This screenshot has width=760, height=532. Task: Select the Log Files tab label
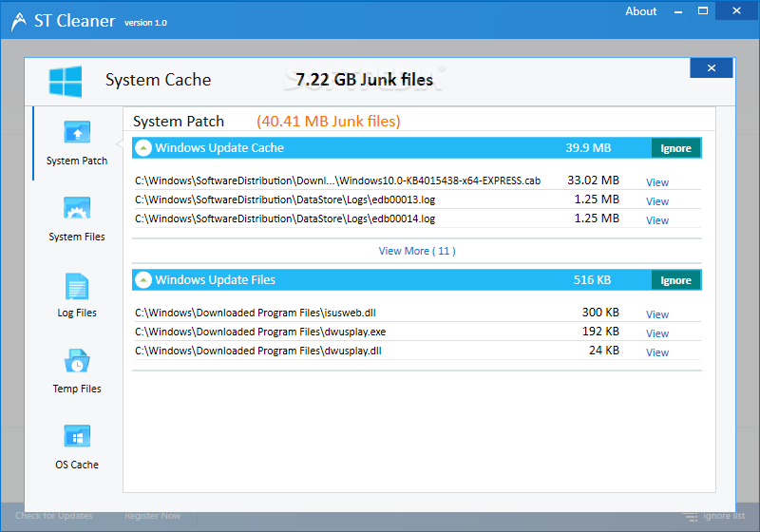click(77, 313)
